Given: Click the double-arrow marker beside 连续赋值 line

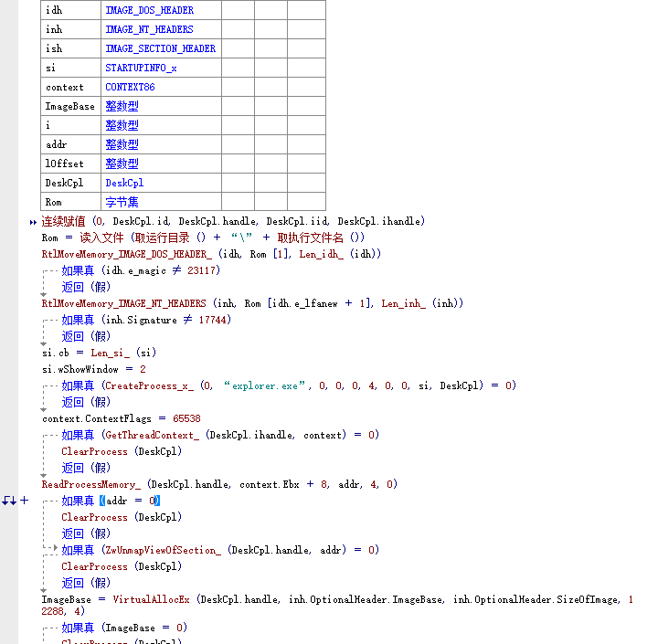Looking at the screenshot, I should (x=33, y=222).
